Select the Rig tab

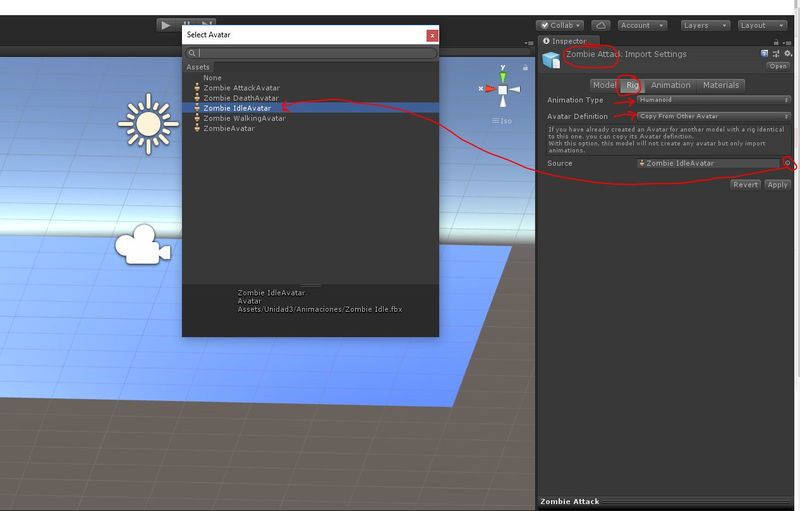632,85
